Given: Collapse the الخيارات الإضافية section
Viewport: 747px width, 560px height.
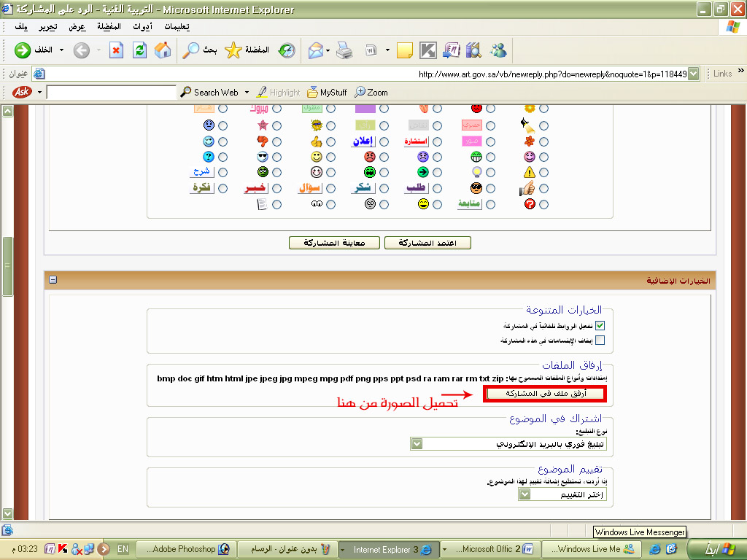Looking at the screenshot, I should tap(53, 280).
